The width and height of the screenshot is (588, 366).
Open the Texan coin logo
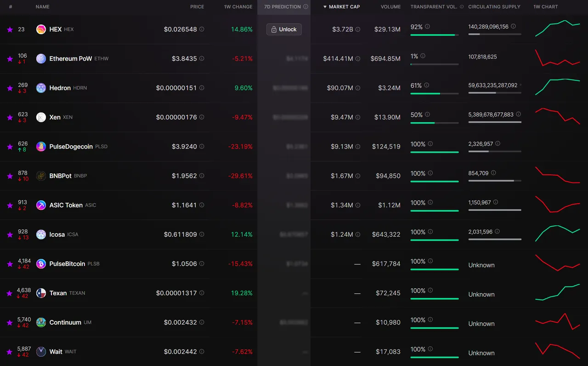pos(41,293)
